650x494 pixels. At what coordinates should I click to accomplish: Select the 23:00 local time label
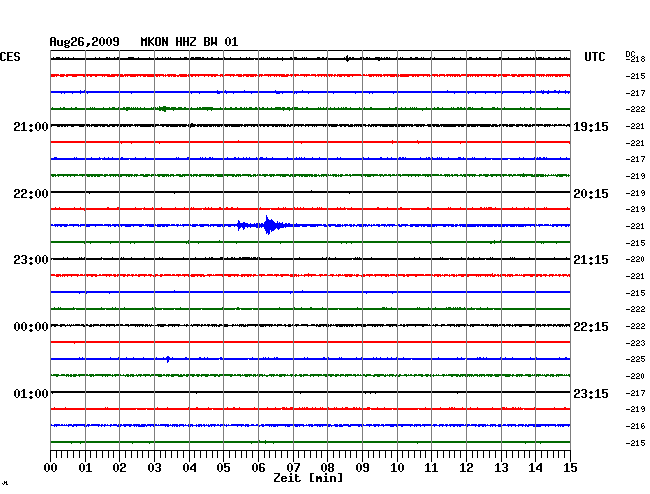(x=31, y=260)
